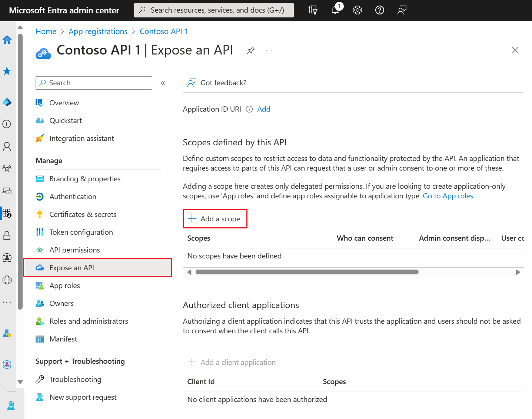Expand more options via the ellipsis beside pin
532x419 pixels.
pos(269,50)
